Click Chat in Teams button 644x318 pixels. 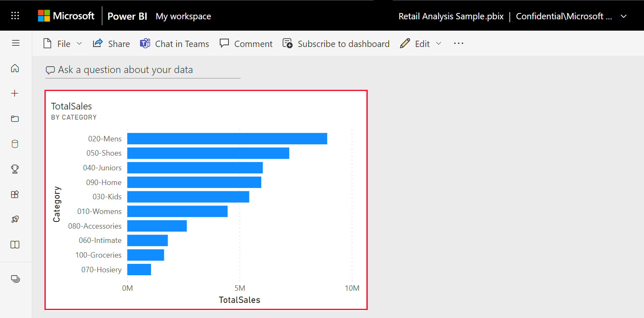[x=174, y=44]
